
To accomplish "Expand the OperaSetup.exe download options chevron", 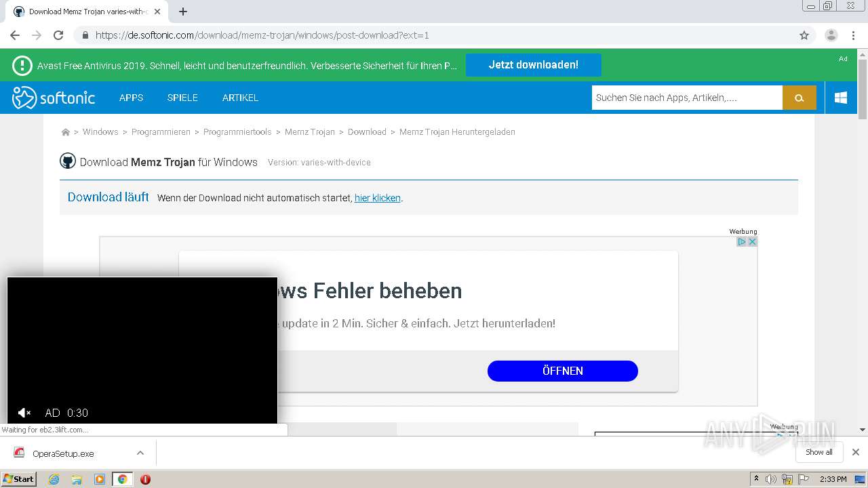I will coord(140,453).
